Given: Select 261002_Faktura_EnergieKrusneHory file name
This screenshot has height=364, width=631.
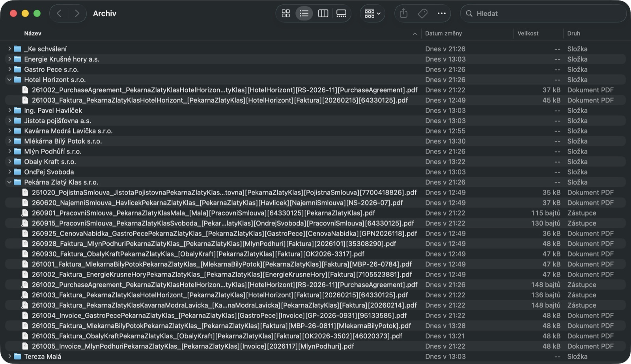Looking at the screenshot, I should (222, 274).
